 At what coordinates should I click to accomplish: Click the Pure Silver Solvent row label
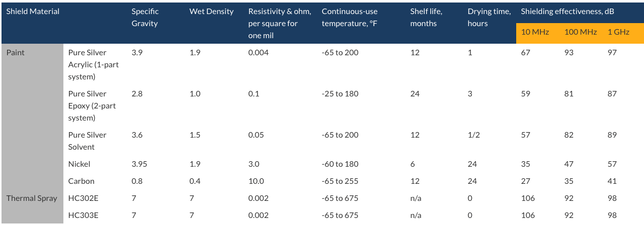tap(88, 141)
